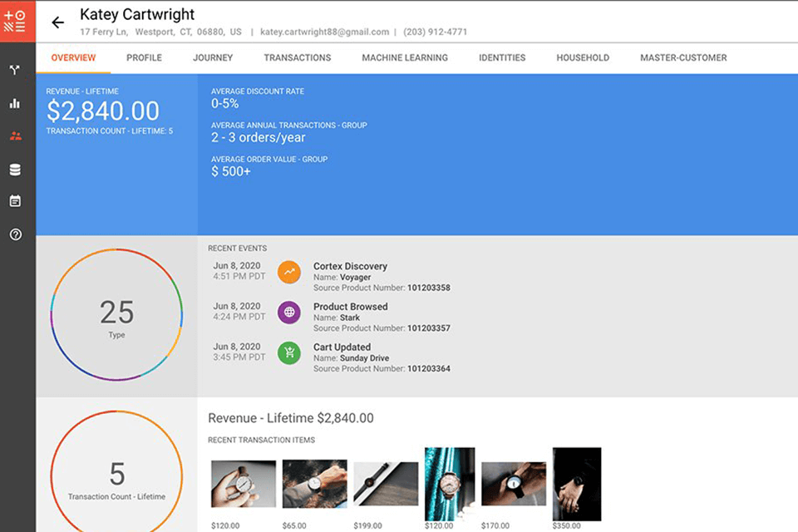Click the Product Browsed event title
The width and height of the screenshot is (798, 532).
coord(350,307)
